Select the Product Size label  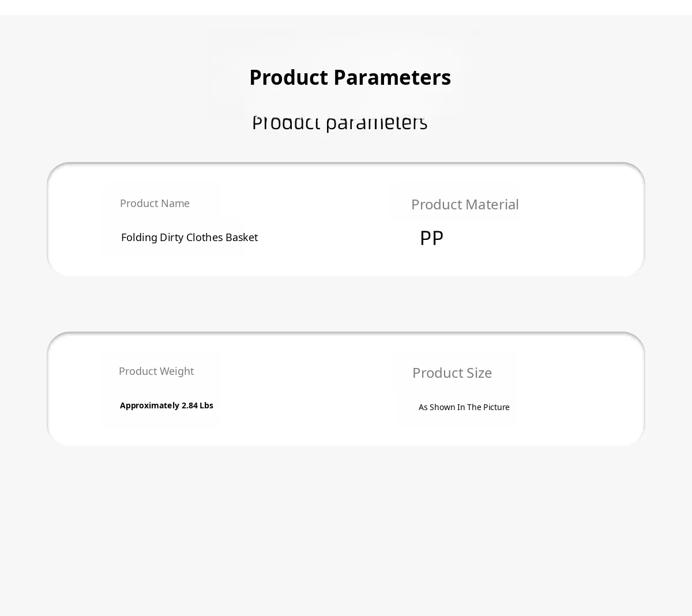pos(452,373)
